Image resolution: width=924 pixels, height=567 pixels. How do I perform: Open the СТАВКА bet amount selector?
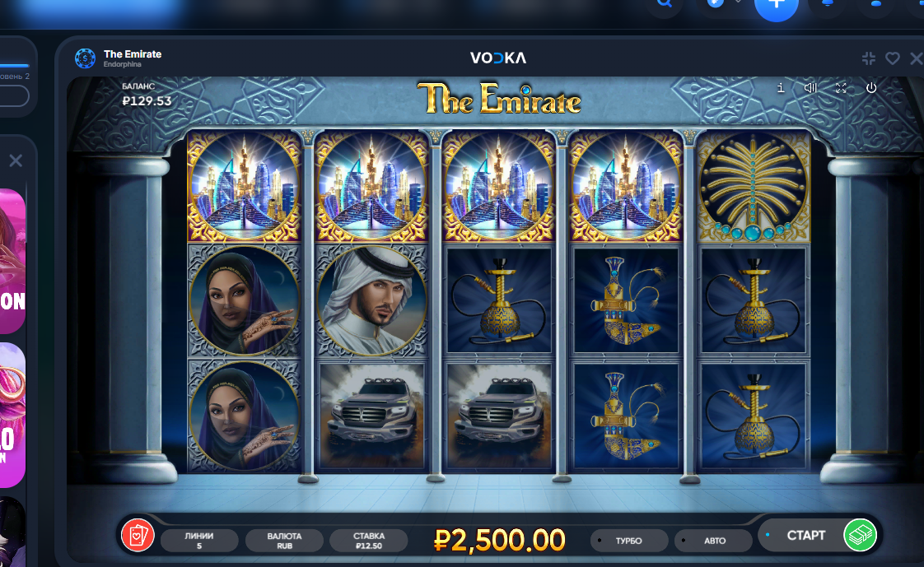coord(368,541)
